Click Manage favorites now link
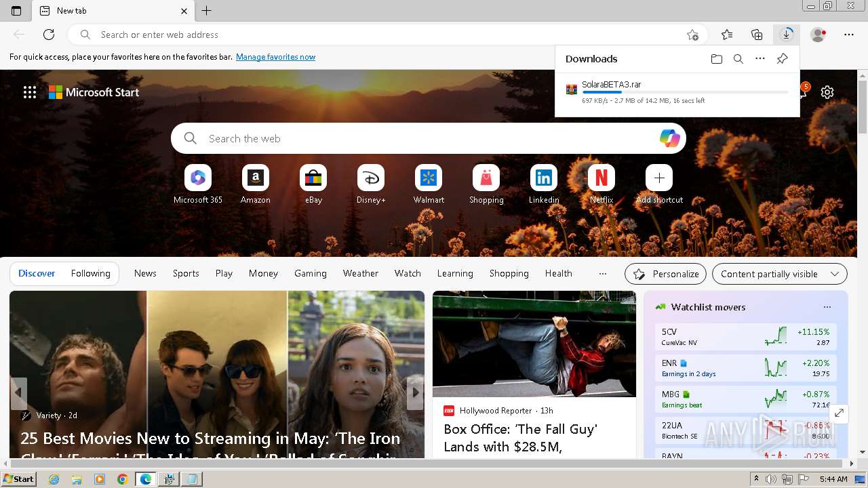This screenshot has width=868, height=488. pos(275,57)
